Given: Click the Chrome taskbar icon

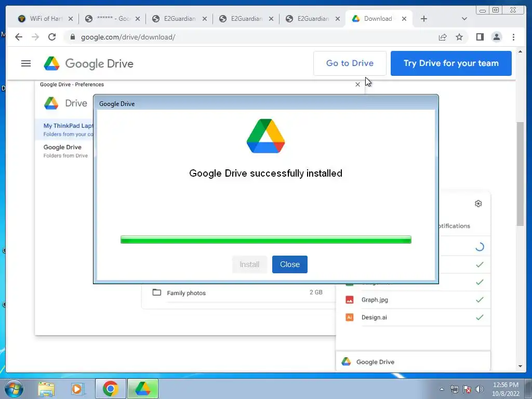Looking at the screenshot, I should [110, 389].
